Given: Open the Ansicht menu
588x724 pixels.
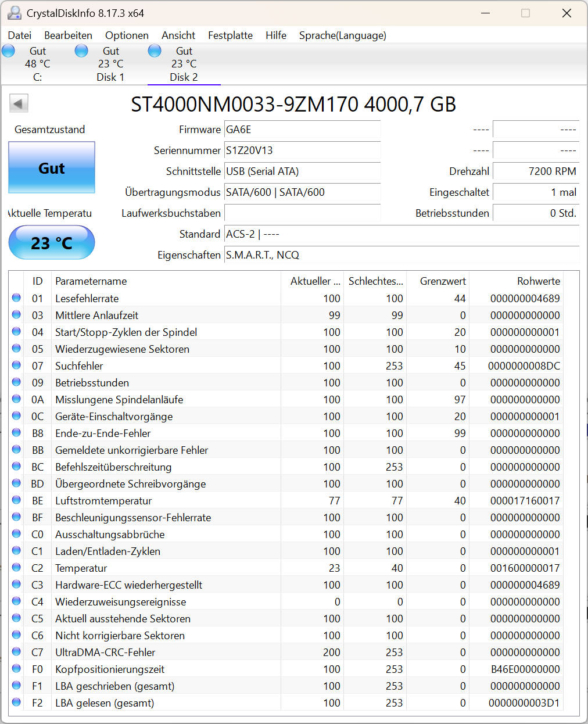Looking at the screenshot, I should point(178,35).
